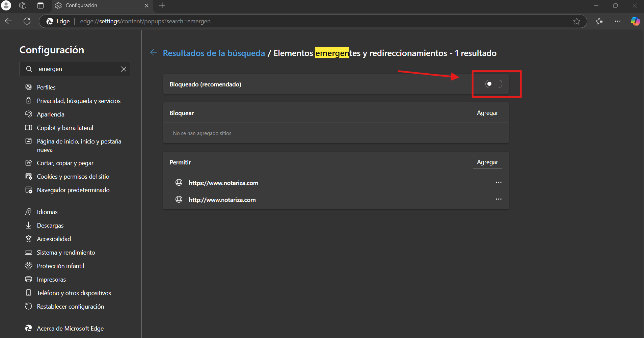This screenshot has height=338, width=644.
Task: Open more options for https://www.notariza.com
Action: (x=499, y=182)
